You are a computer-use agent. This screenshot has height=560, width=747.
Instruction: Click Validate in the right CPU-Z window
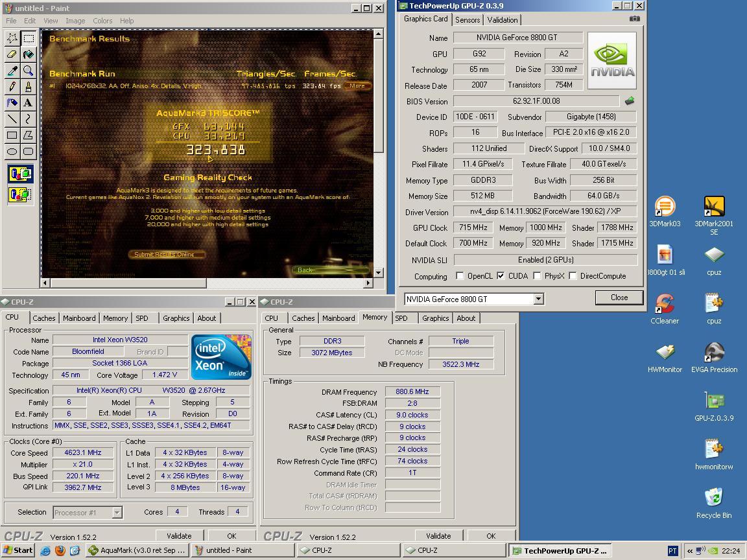438,536
